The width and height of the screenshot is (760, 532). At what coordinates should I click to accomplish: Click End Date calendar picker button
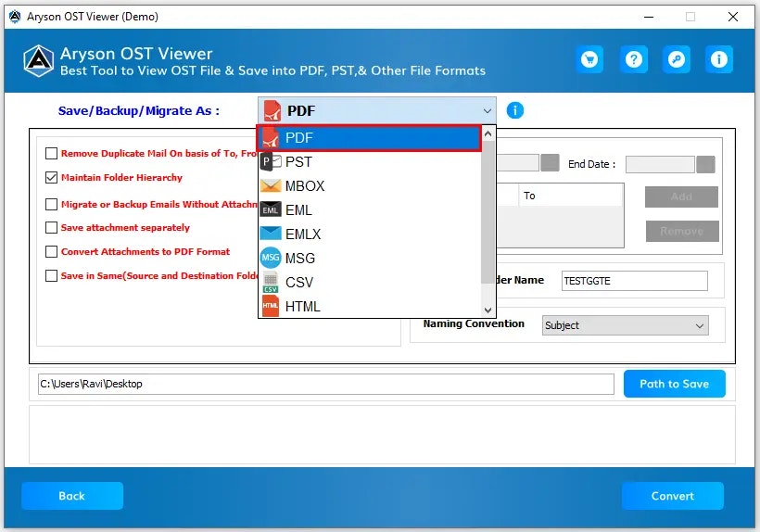705,164
